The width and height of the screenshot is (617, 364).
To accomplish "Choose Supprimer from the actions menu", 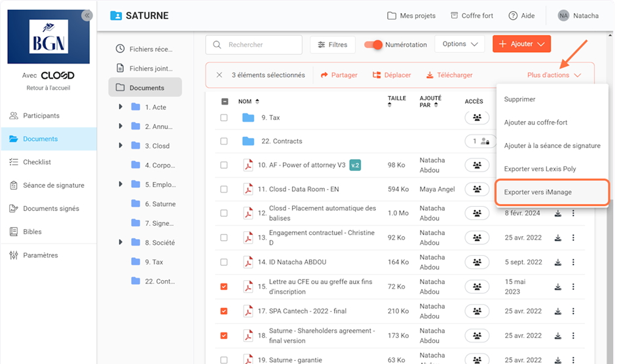I will (519, 100).
